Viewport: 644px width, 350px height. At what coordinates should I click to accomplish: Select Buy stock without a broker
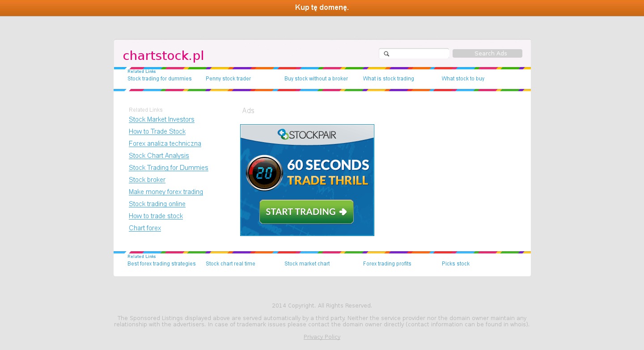[316, 79]
